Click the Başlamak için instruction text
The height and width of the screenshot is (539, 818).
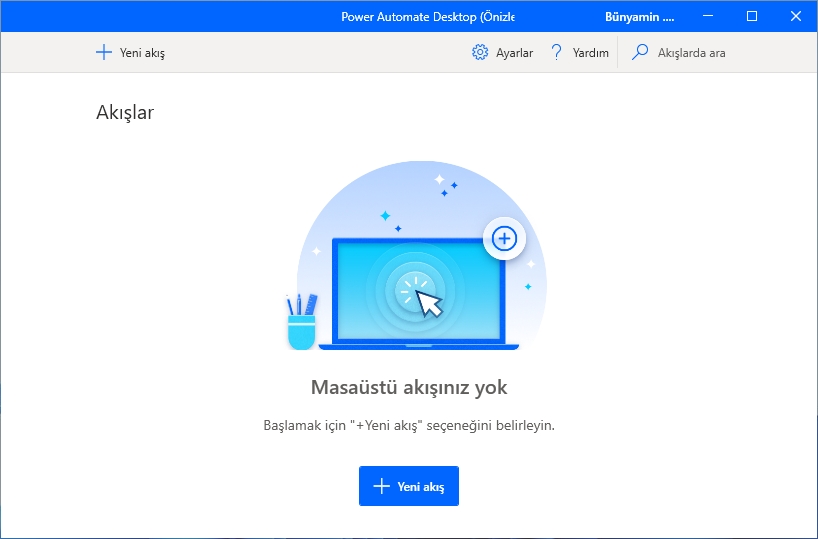tap(409, 425)
